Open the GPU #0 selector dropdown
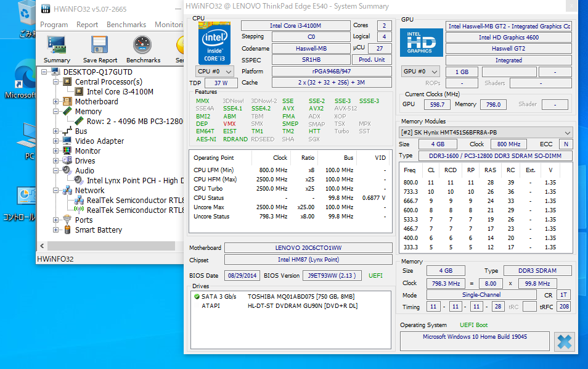 [421, 72]
